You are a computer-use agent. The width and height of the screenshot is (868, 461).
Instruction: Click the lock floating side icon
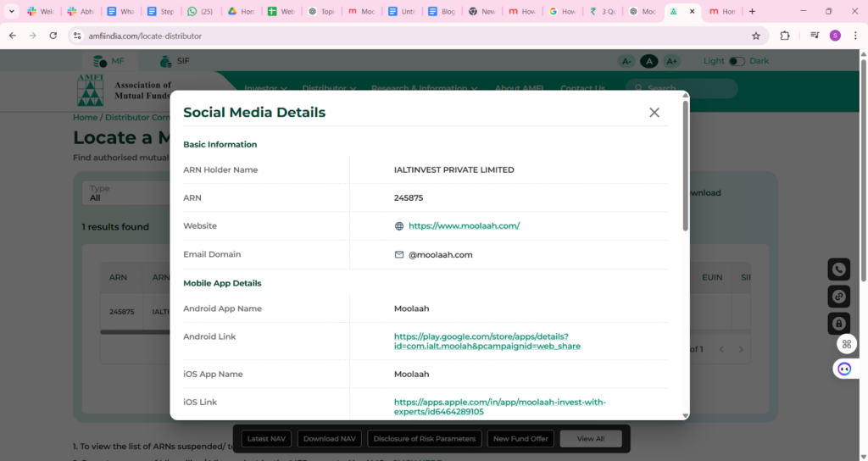point(838,324)
